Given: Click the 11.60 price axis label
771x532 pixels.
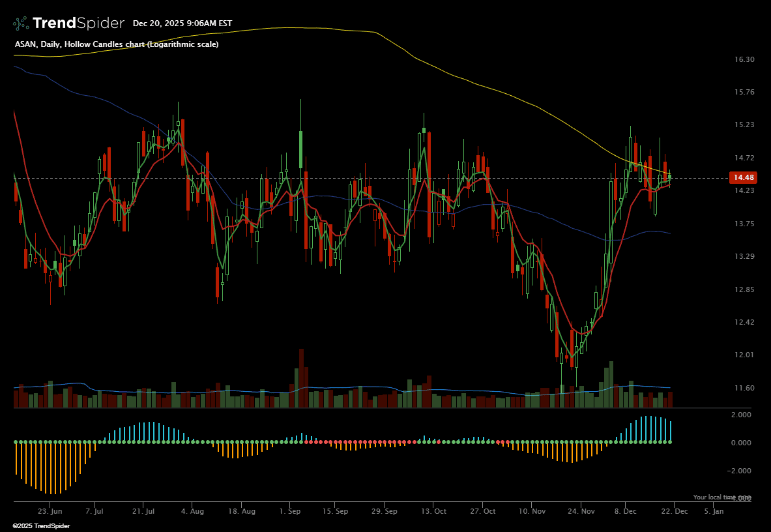Looking at the screenshot, I should [x=744, y=388].
